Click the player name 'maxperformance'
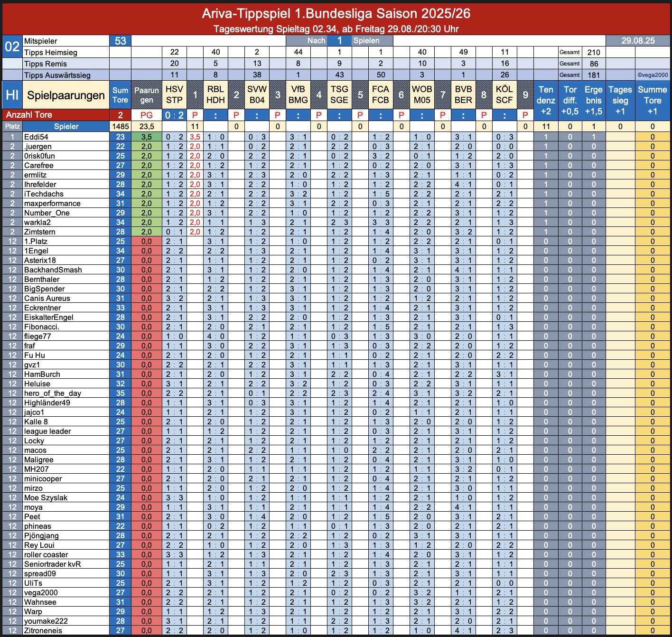 pyautogui.click(x=52, y=203)
